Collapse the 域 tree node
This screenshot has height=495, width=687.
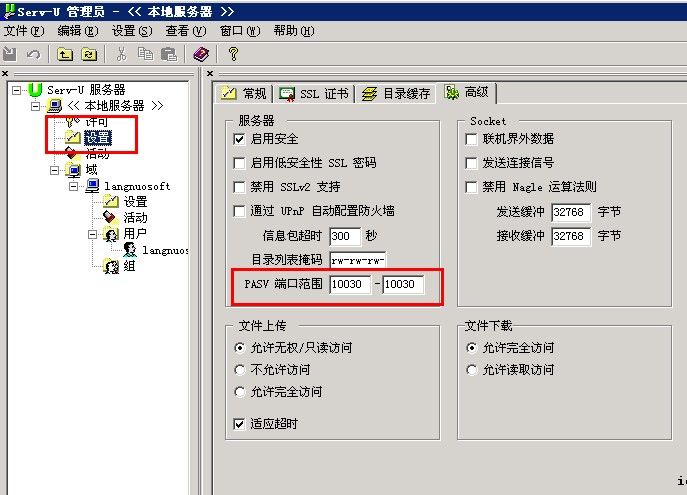[54, 170]
